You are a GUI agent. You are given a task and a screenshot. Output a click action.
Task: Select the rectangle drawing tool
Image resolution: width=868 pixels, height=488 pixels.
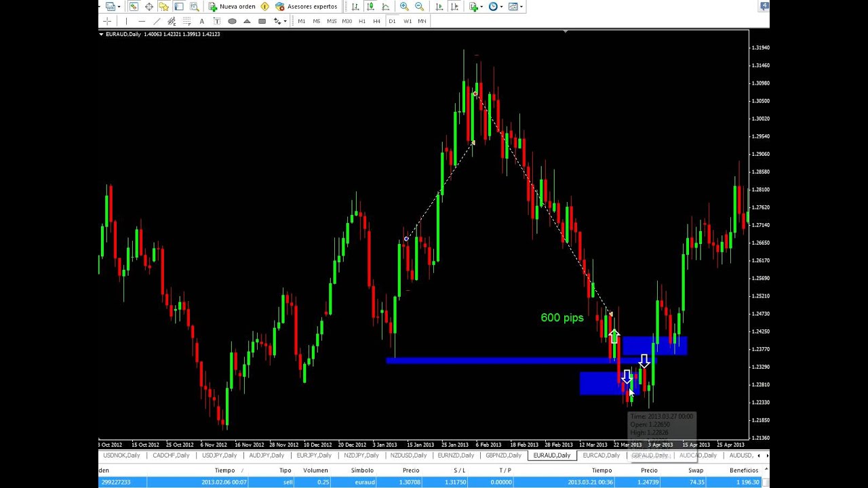(262, 21)
